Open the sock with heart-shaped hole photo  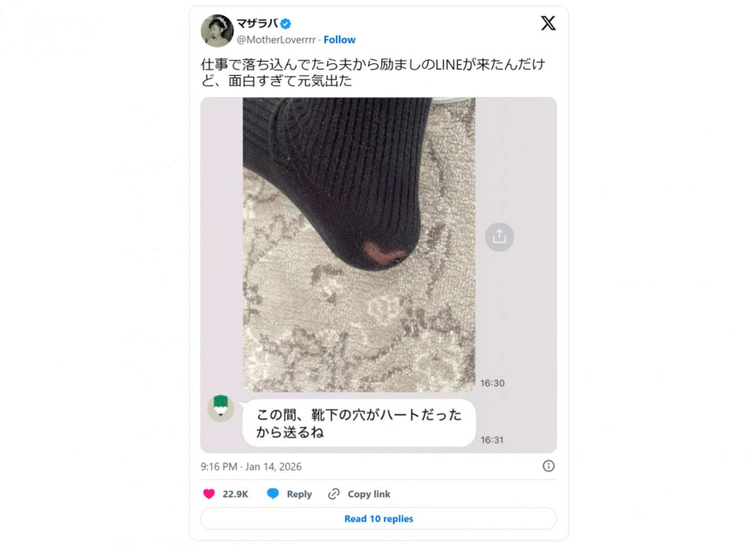click(x=359, y=245)
